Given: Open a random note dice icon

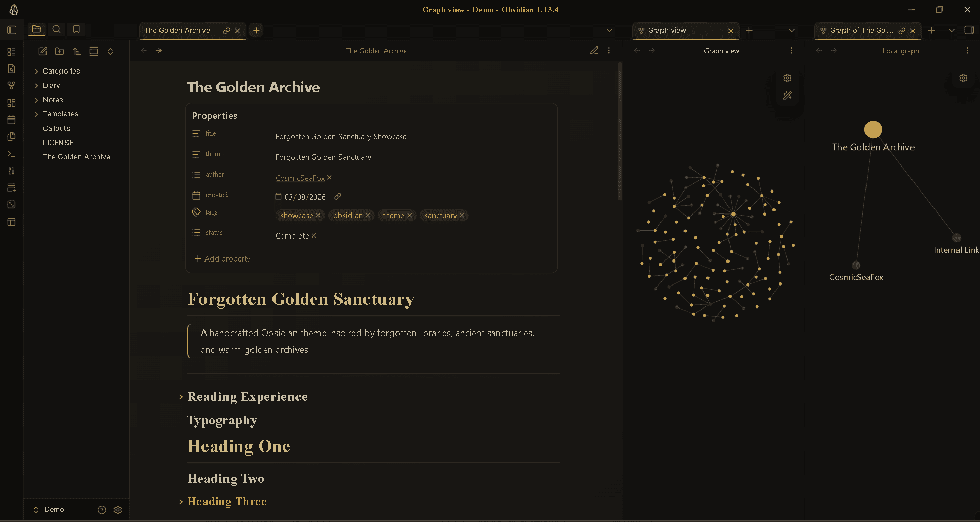Looking at the screenshot, I should click(x=11, y=204).
